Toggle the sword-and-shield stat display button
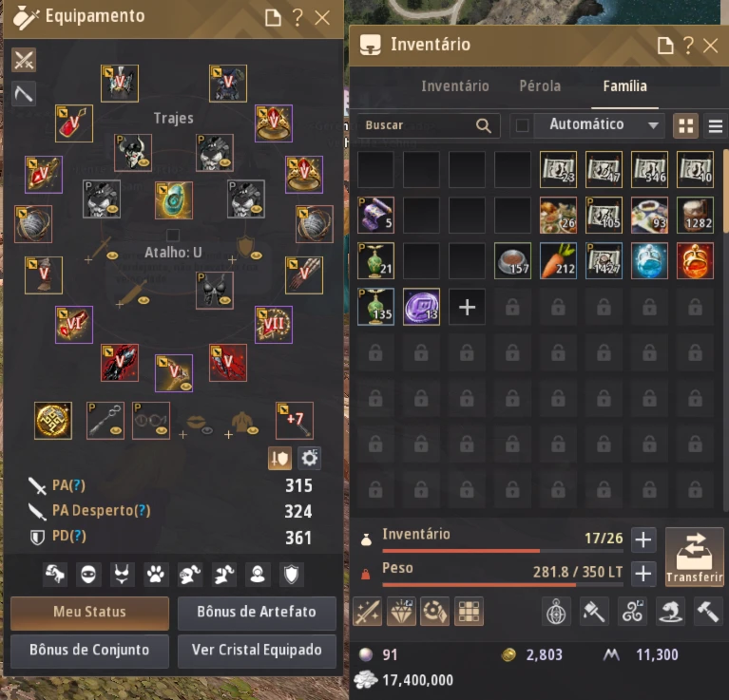The height and width of the screenshot is (700, 729). click(279, 459)
